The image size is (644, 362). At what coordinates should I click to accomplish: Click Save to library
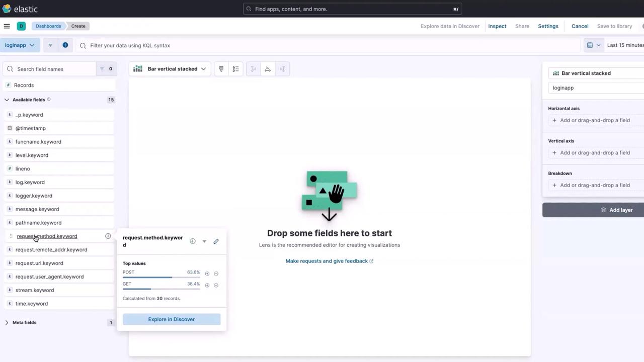[614, 26]
